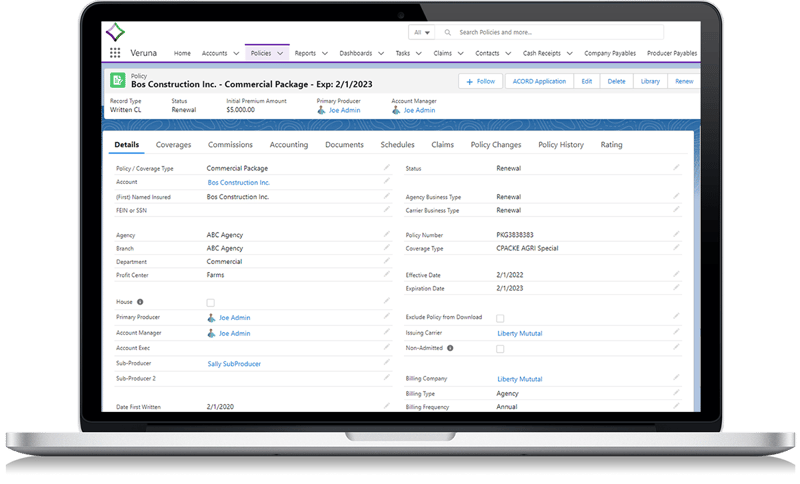Open Producer Payables nav item
This screenshot has width=800, height=484.
point(671,53)
